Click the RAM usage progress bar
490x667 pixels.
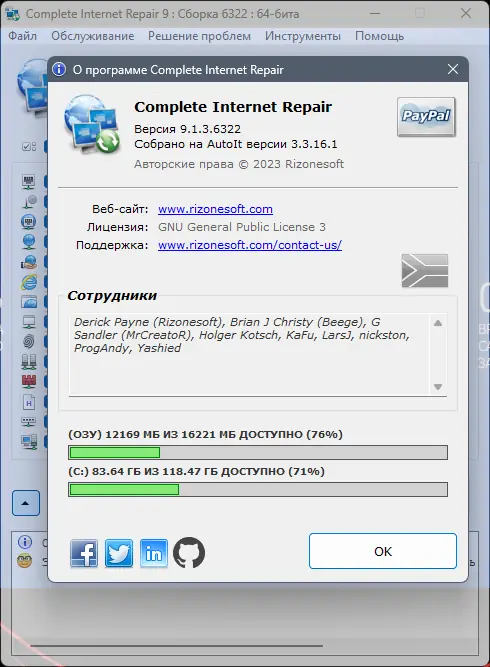click(258, 452)
